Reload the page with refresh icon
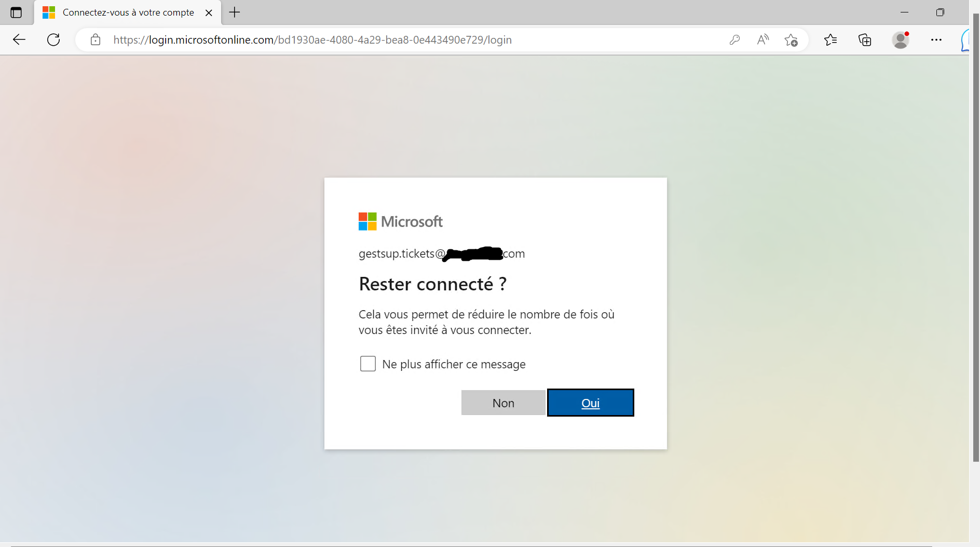 [x=53, y=40]
